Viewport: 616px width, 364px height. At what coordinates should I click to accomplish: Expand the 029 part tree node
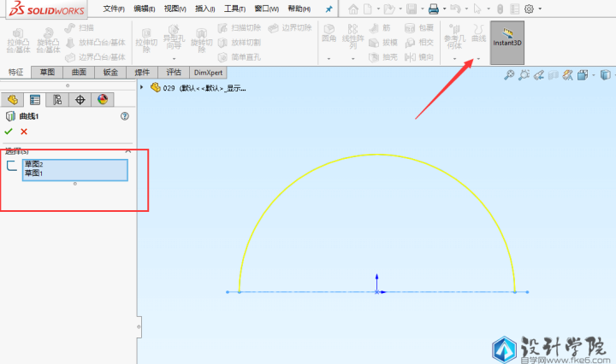click(x=142, y=87)
